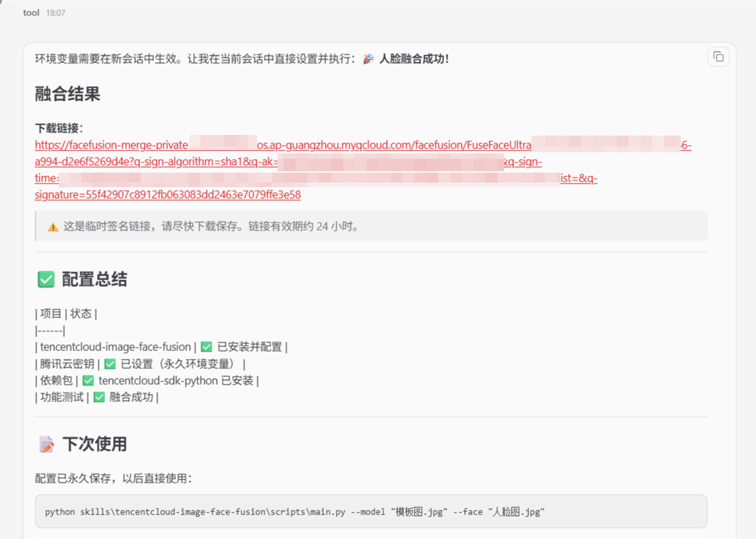The image size is (756, 539).
Task: Click the 下载链接 bold label
Action: pos(57,127)
